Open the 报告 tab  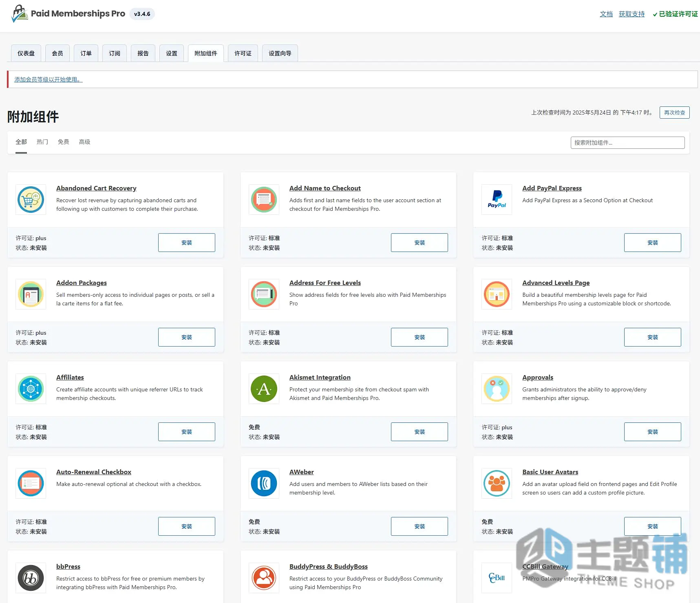click(143, 53)
